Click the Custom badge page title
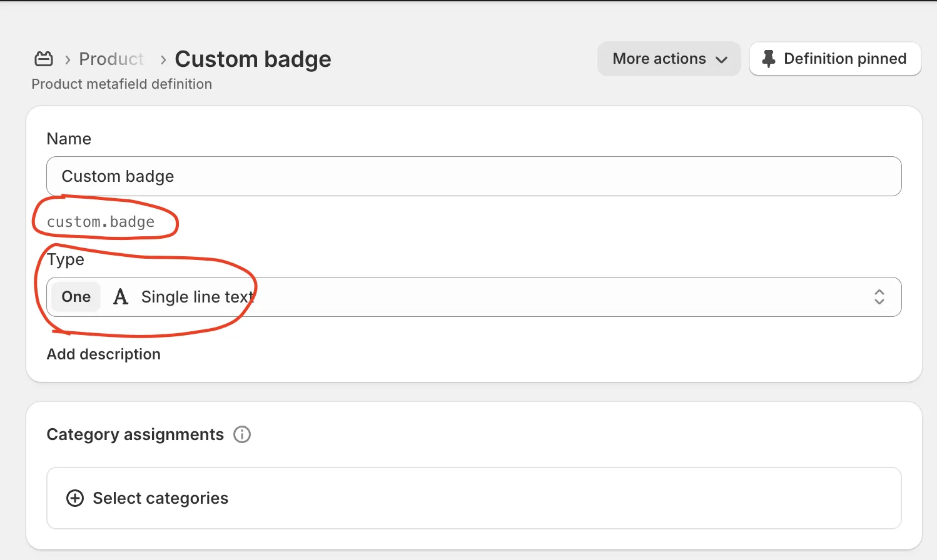Viewport: 937px width, 560px height. (253, 59)
